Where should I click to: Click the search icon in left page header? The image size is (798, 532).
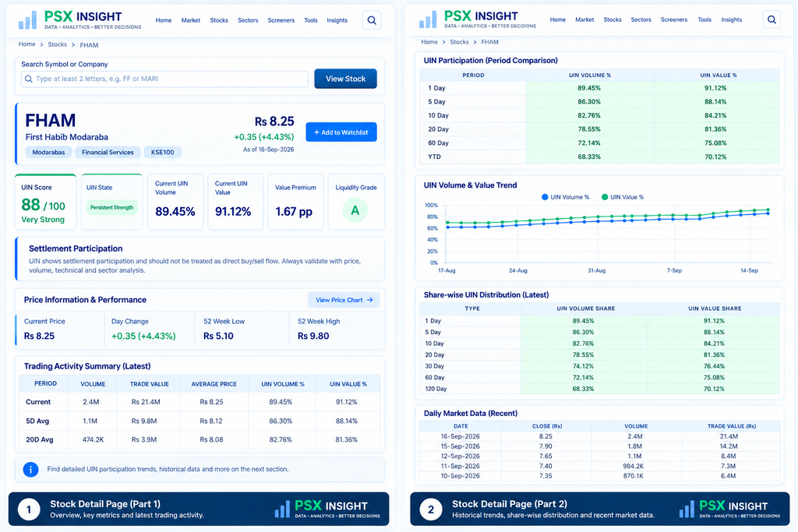(372, 20)
